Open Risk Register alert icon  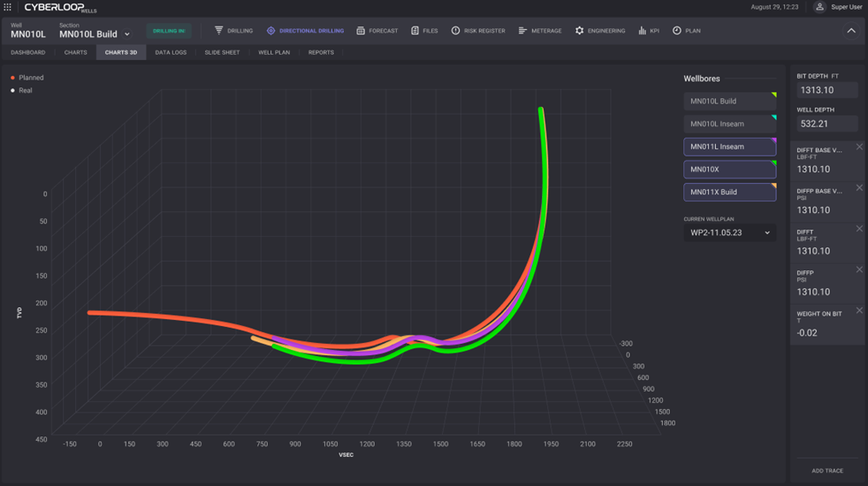[456, 31]
